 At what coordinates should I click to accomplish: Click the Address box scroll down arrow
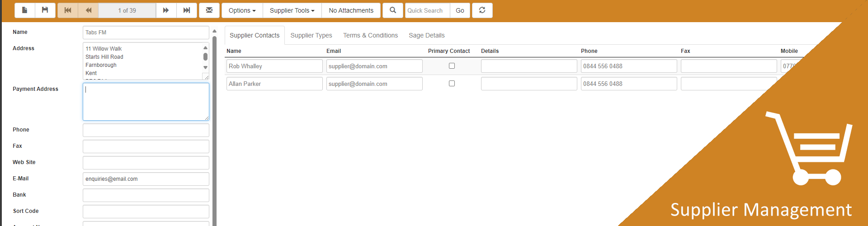pyautogui.click(x=205, y=67)
